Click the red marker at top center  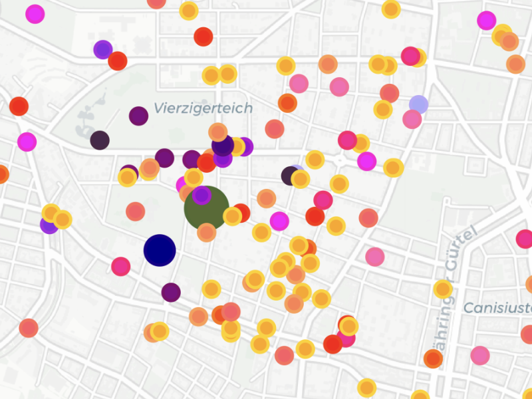tap(203, 37)
